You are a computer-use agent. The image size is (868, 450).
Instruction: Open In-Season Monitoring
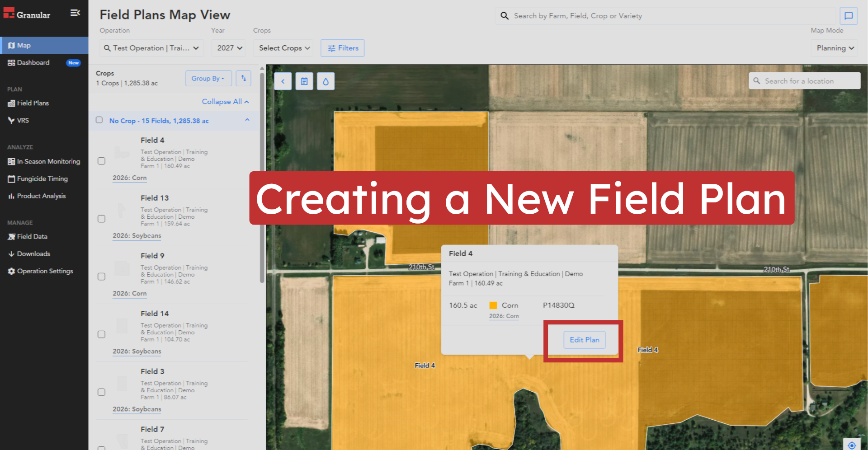click(x=44, y=161)
